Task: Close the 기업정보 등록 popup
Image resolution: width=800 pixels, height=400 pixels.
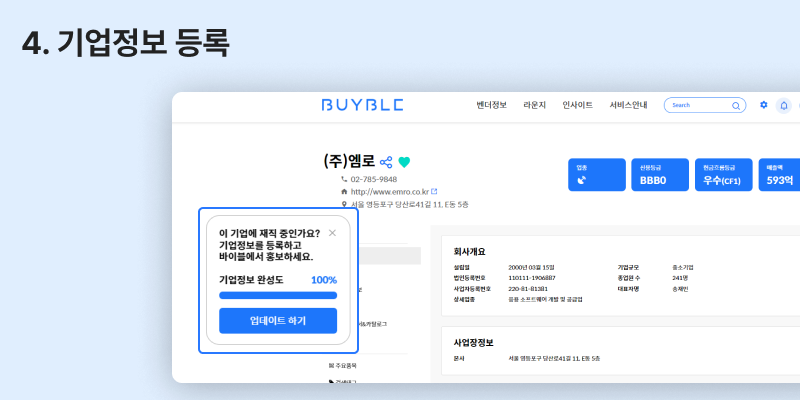Action: pyautogui.click(x=332, y=233)
